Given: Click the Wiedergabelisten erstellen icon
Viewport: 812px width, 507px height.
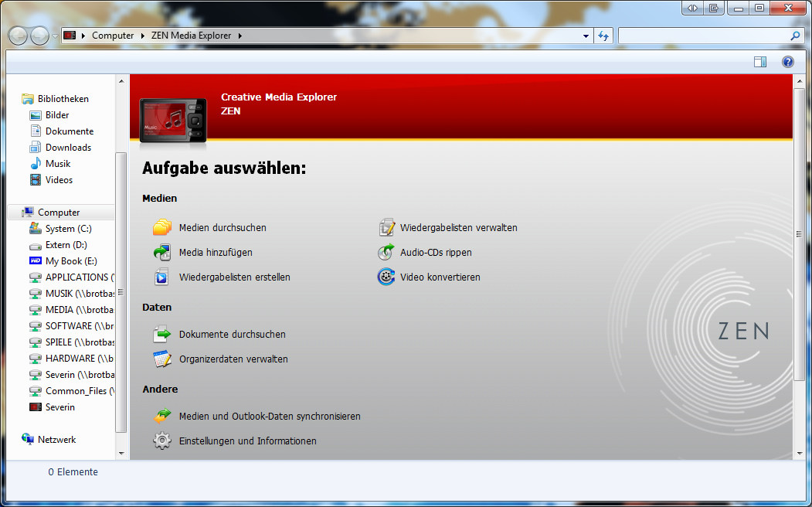Looking at the screenshot, I should pos(162,277).
